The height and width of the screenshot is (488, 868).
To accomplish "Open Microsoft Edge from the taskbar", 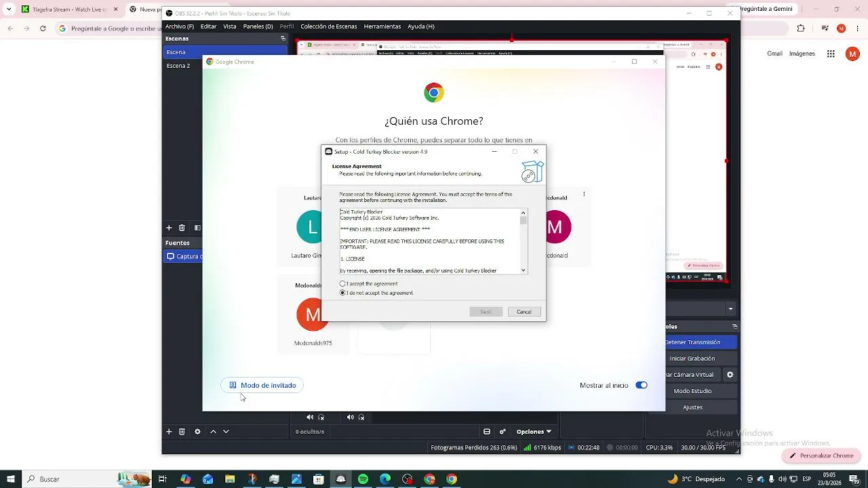I will pyautogui.click(x=385, y=479).
